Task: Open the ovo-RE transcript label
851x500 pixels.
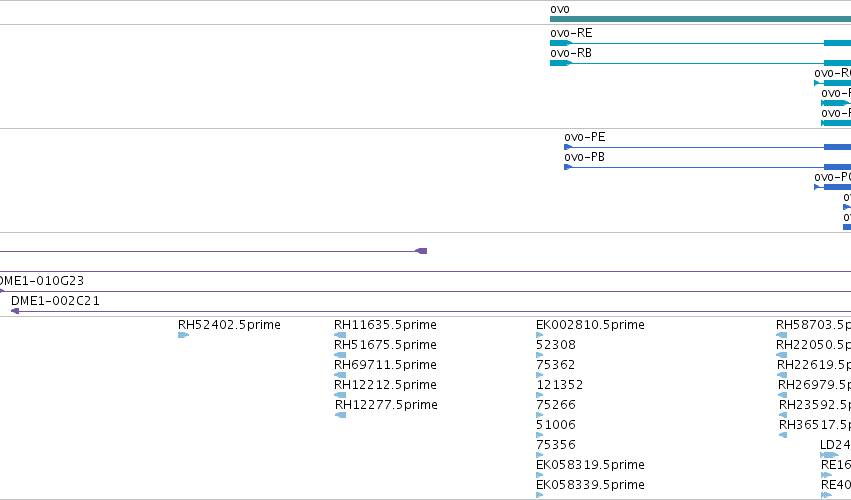Action: [571, 33]
